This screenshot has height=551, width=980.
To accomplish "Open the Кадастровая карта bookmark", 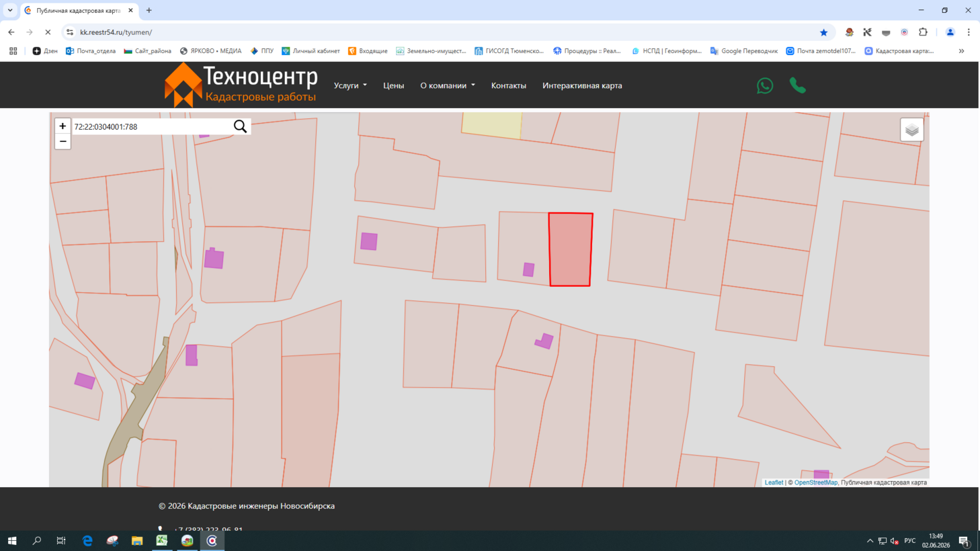I will (x=899, y=51).
